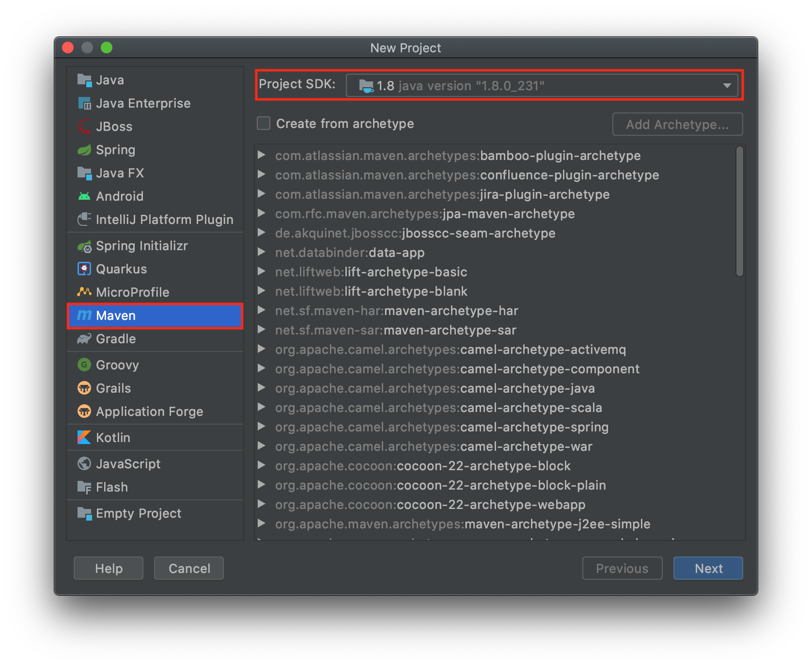Choose the Gradle project type
The image size is (812, 667).
point(155,339)
